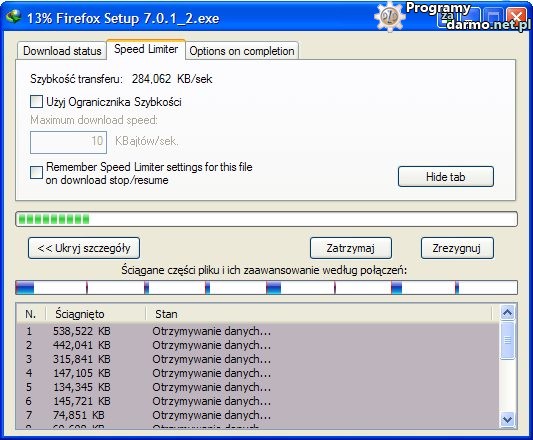
Task: Select connection row 147,105 KB
Action: pos(258,373)
